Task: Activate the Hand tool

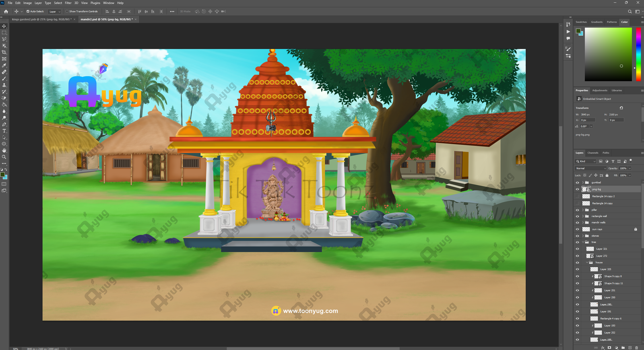Action: click(4, 150)
